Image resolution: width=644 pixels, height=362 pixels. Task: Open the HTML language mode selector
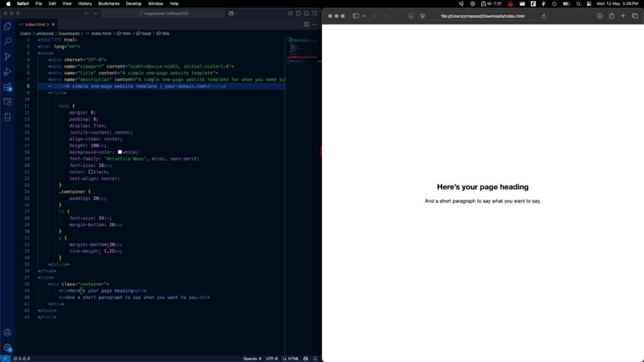pos(293,358)
